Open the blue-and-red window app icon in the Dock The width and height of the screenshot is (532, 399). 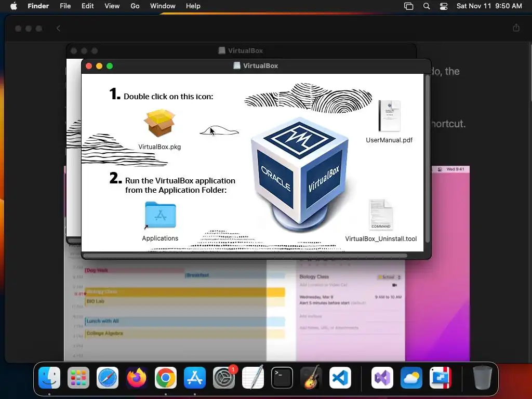[441, 378]
